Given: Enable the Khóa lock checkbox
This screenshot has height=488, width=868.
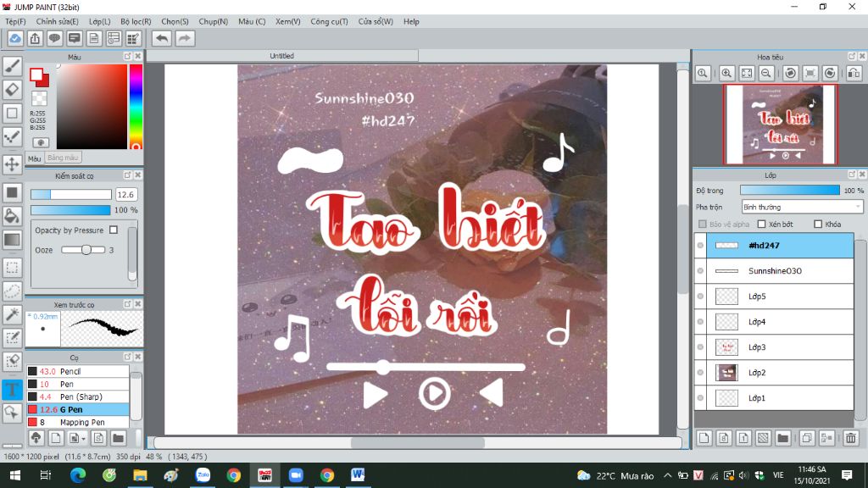Looking at the screenshot, I should pyautogui.click(x=818, y=224).
